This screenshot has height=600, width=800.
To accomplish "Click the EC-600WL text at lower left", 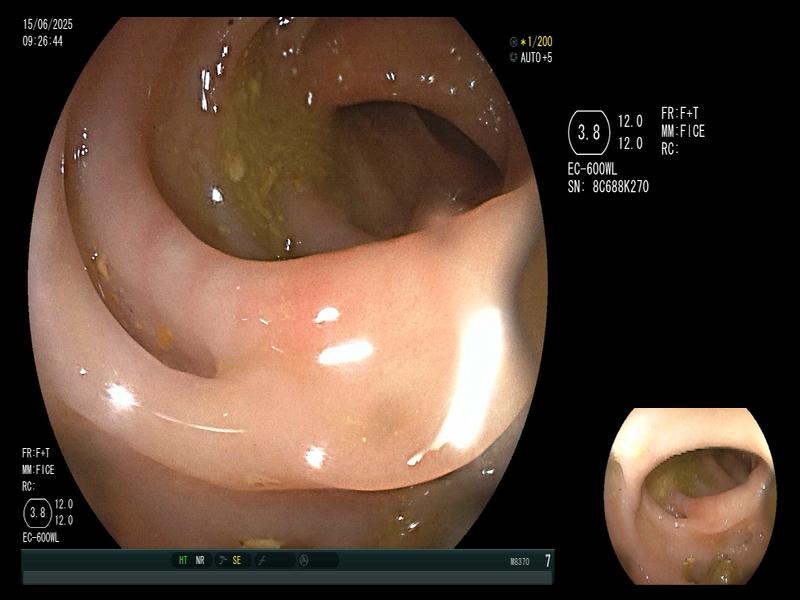I will [x=41, y=538].
